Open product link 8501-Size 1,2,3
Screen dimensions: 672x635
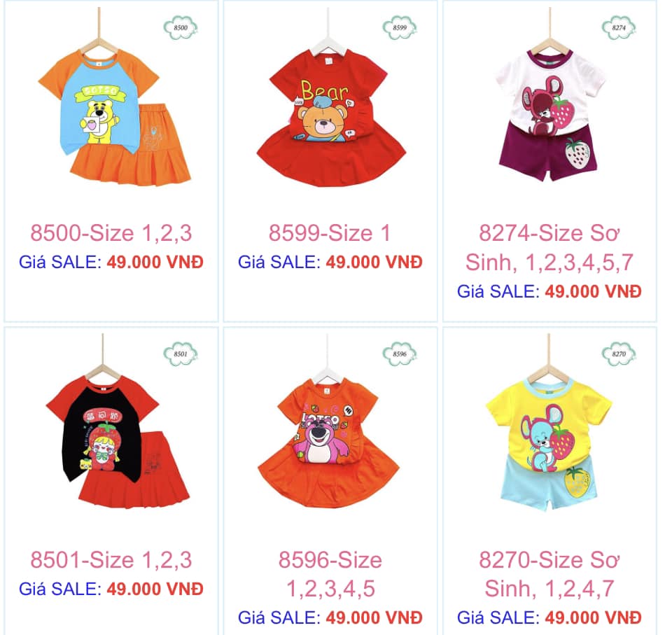coord(111,560)
